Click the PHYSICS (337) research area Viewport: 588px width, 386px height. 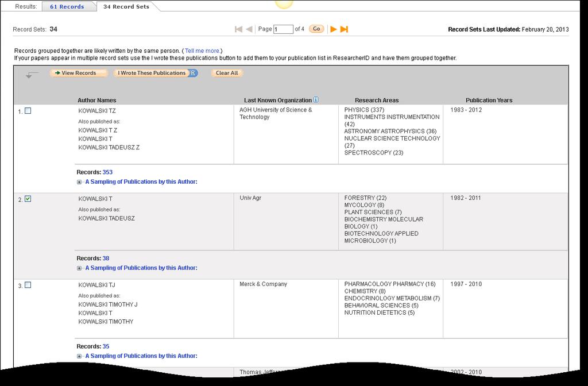364,110
